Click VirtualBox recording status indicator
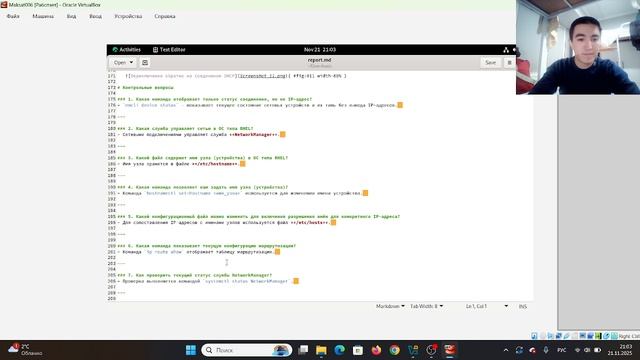Screen dimensions: 640x360 coord(590,336)
